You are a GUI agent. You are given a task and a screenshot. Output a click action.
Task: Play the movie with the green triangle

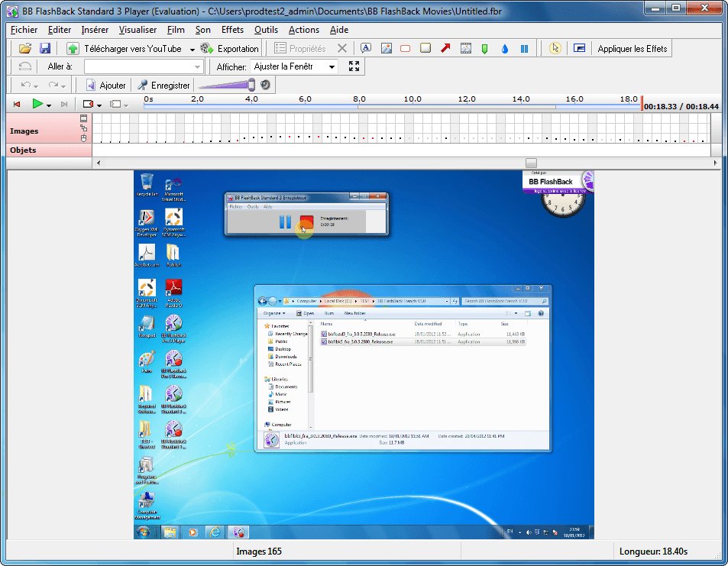pos(37,104)
